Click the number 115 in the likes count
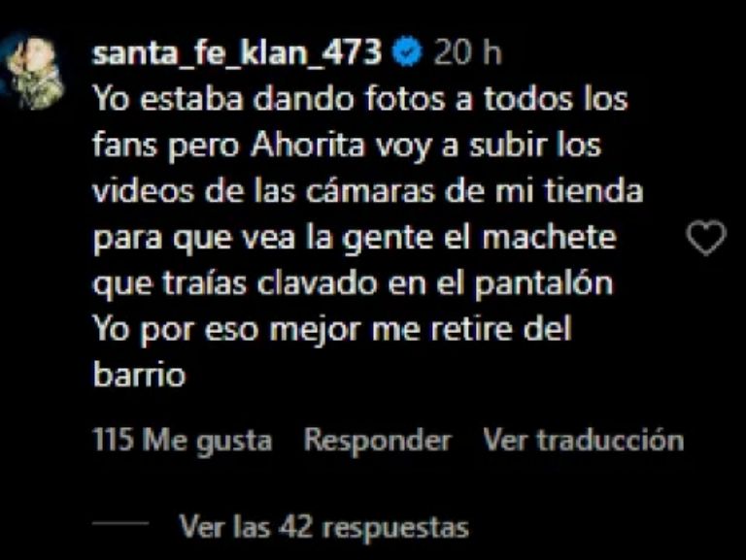This screenshot has height=560, width=746. [x=113, y=439]
